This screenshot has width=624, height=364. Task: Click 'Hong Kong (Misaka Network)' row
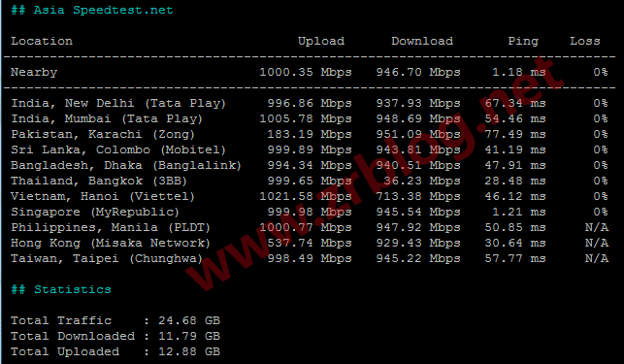tap(111, 244)
